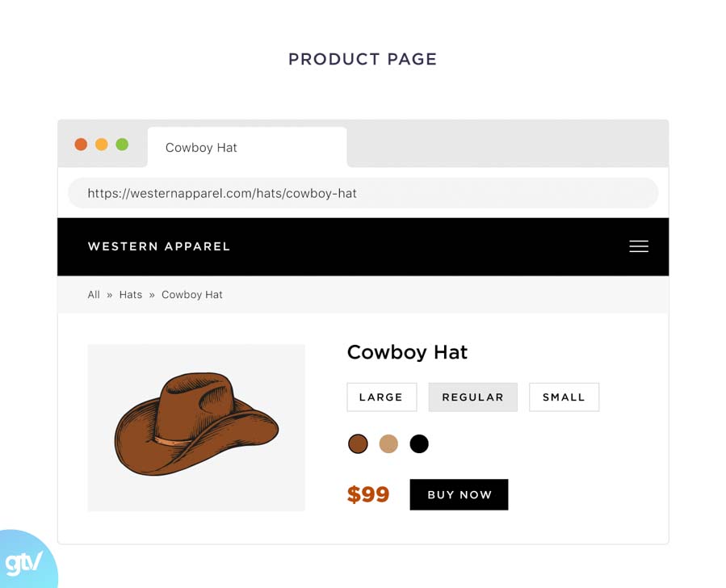Open the hamburger navigation menu
This screenshot has width=726, height=588.
tap(639, 246)
